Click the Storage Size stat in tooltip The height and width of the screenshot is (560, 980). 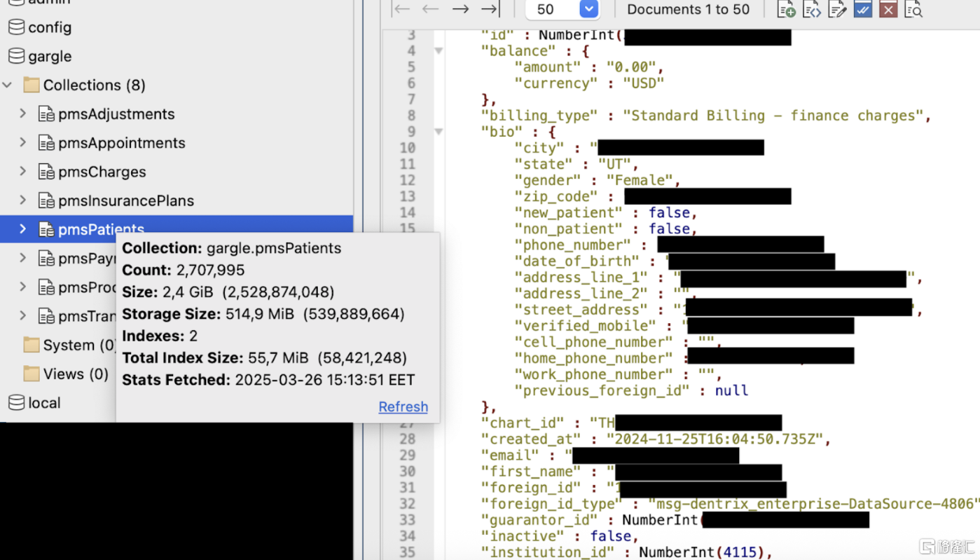(263, 314)
